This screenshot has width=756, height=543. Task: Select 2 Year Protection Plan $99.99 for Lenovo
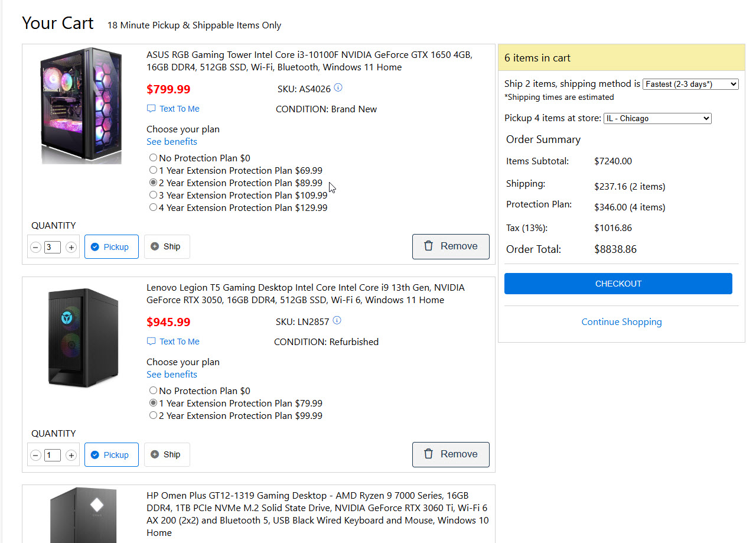[154, 415]
